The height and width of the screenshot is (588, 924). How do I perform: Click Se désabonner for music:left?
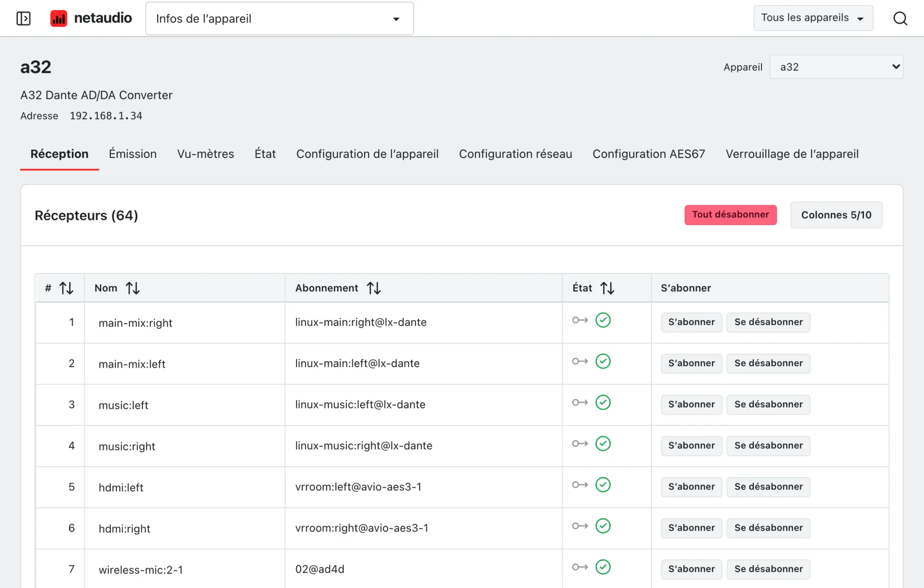[x=768, y=404]
